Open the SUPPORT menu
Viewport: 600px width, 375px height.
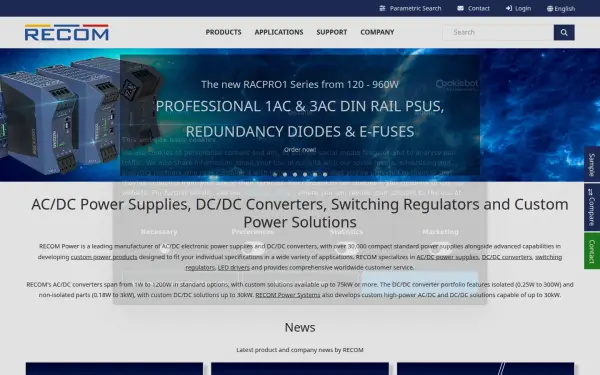click(332, 32)
